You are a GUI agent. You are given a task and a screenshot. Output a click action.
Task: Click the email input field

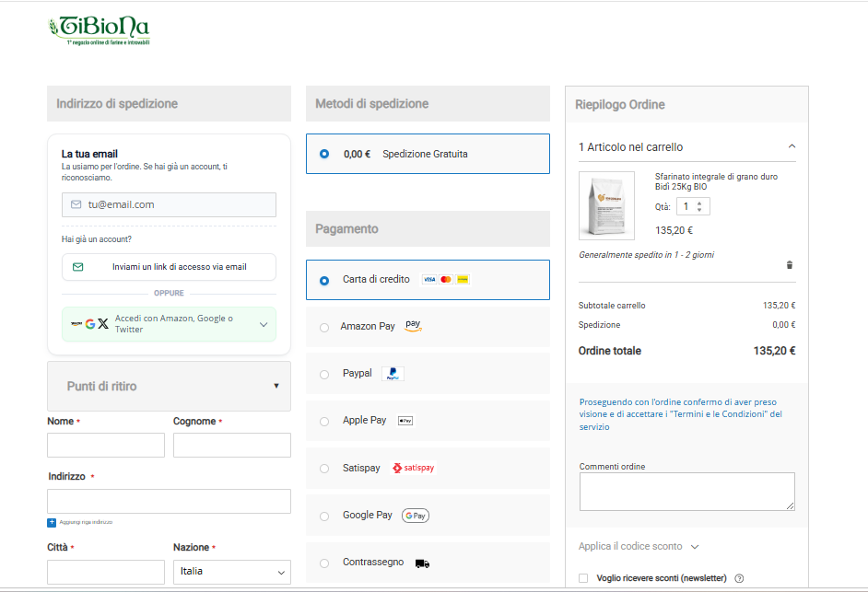click(169, 204)
